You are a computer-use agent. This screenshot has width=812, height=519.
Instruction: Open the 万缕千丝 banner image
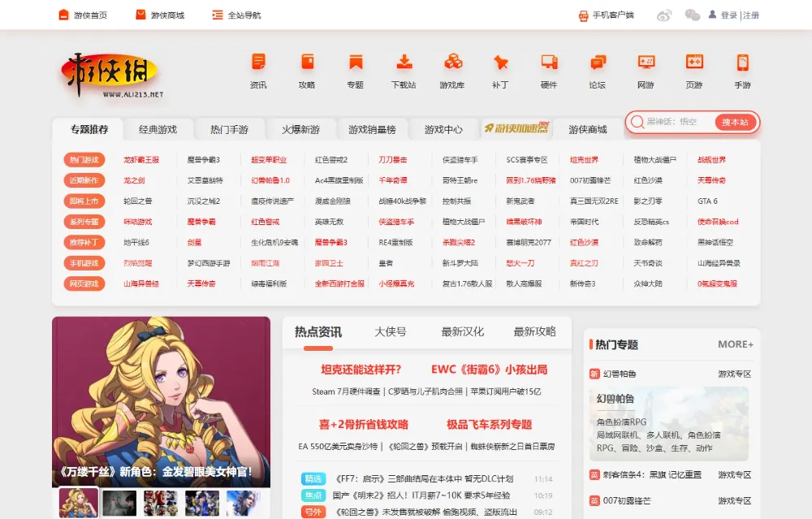tap(161, 401)
